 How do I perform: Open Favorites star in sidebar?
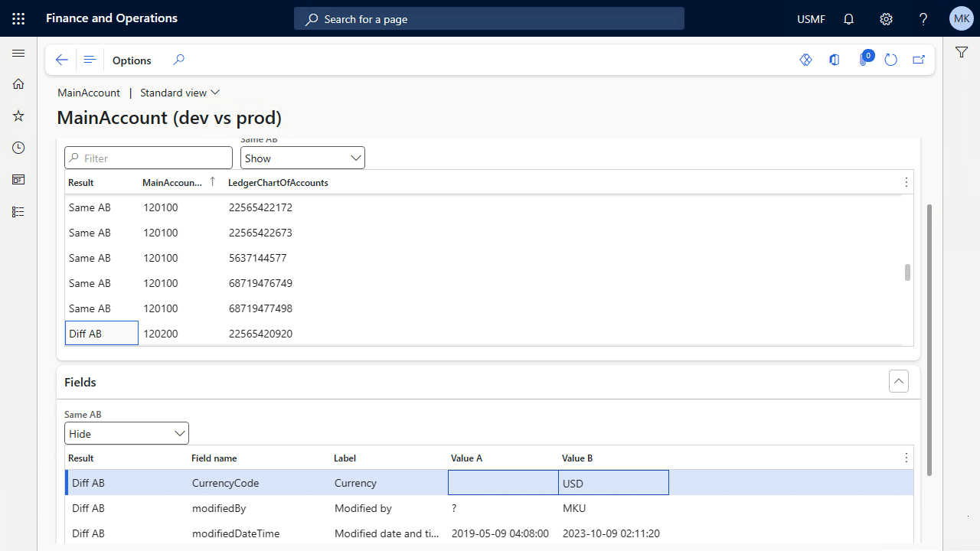pos(18,116)
